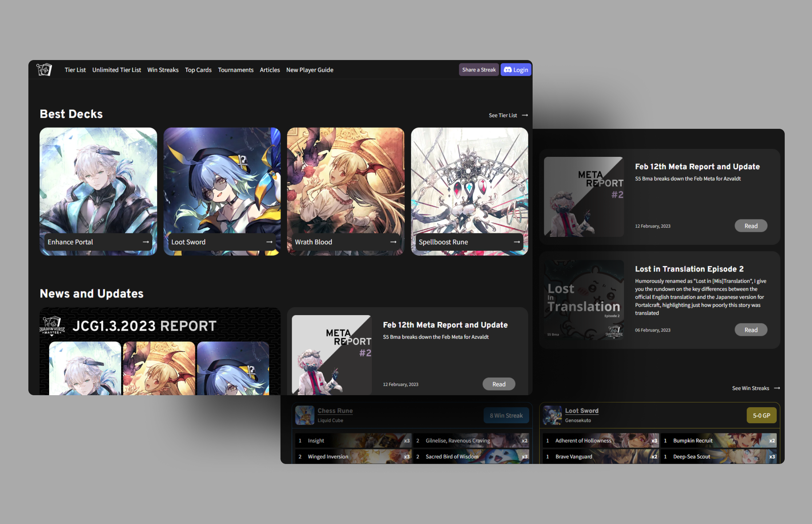Viewport: 812px width, 524px height.
Task: Open the Unlimited Tier List page
Action: 116,70
